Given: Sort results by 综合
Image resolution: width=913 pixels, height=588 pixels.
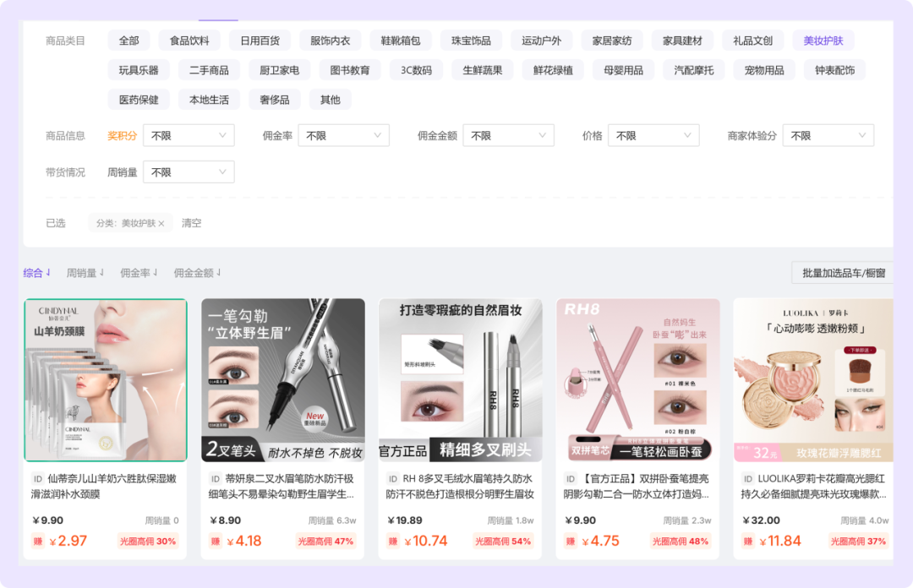Looking at the screenshot, I should [36, 273].
